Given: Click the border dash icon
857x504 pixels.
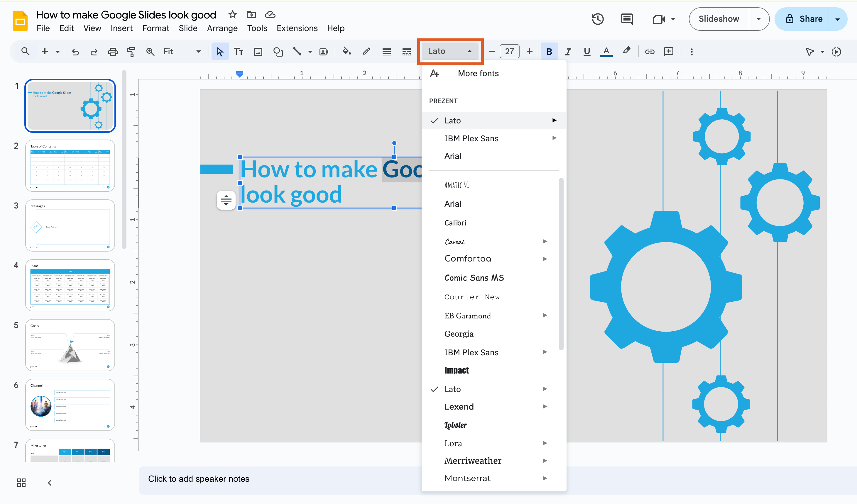Looking at the screenshot, I should (406, 52).
